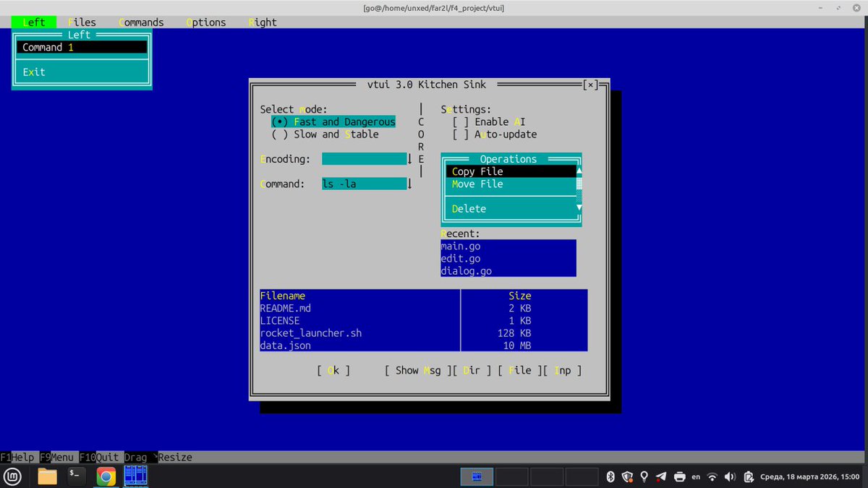Click into the Command field containing 'ls -la'
The height and width of the screenshot is (488, 868).
point(364,184)
